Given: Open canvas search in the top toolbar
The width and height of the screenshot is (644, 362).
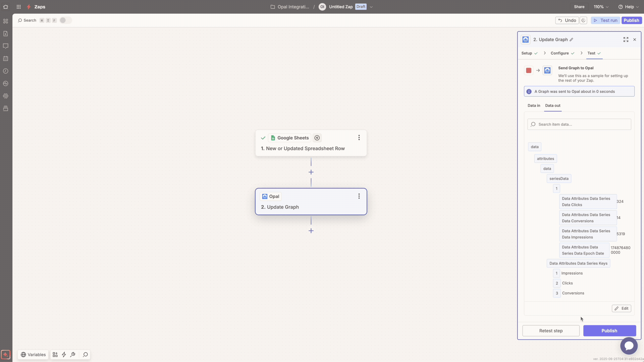Looking at the screenshot, I should coord(27,20).
